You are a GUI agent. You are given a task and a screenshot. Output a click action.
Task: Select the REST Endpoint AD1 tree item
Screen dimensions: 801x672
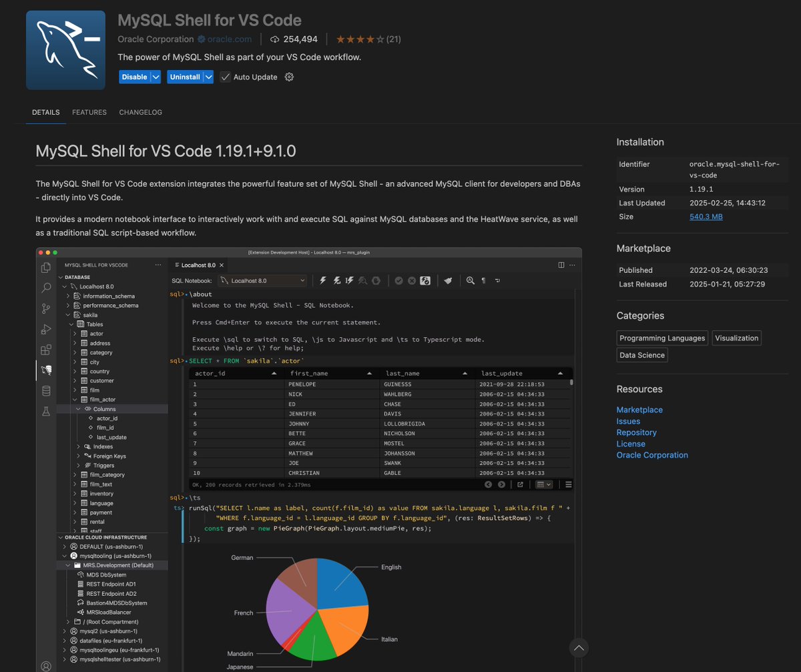(111, 584)
